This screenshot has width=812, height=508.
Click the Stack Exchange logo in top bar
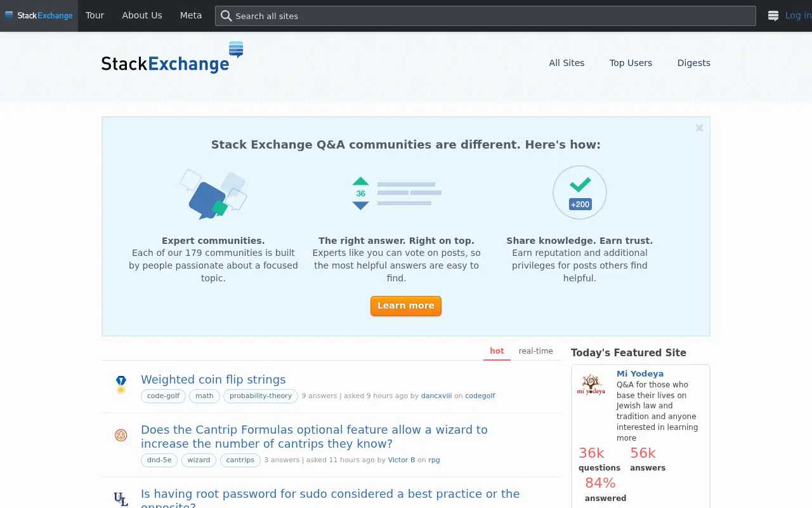pos(39,15)
